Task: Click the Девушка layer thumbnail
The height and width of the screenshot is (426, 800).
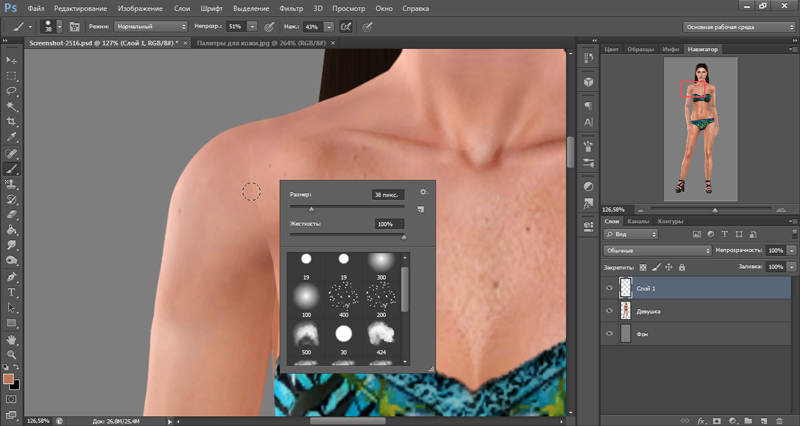Action: point(626,311)
